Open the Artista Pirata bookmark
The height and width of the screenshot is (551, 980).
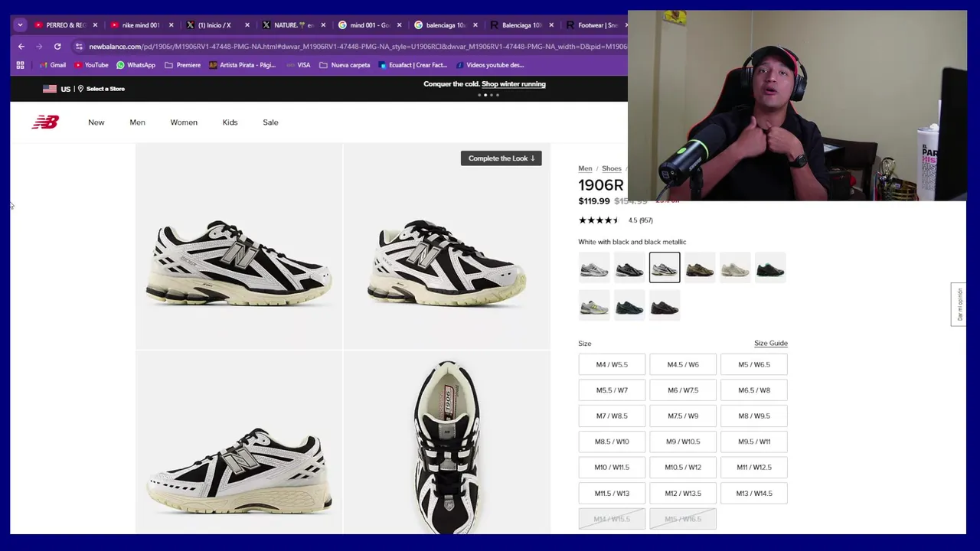pyautogui.click(x=242, y=65)
